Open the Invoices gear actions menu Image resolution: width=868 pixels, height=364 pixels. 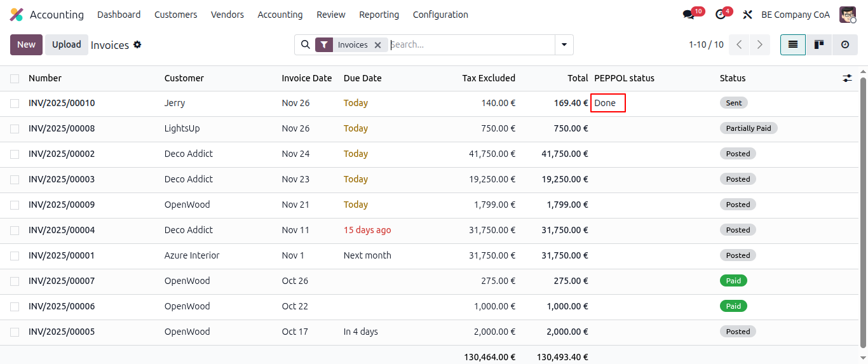click(x=137, y=45)
